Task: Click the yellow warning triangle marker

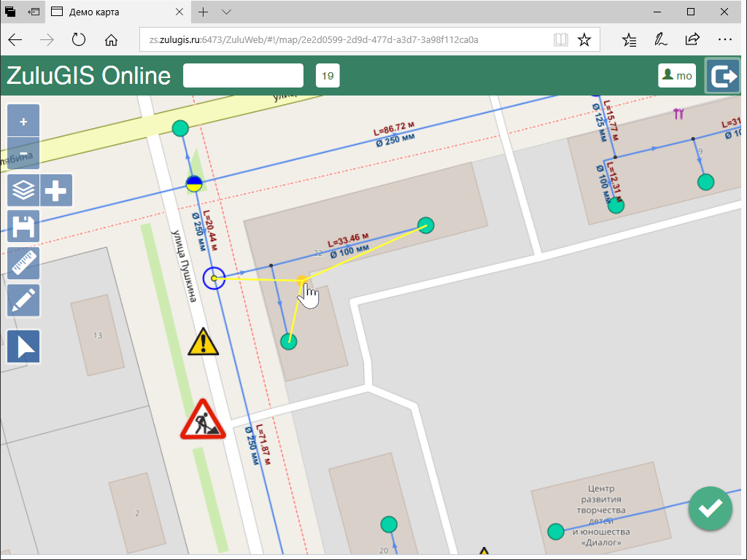Action: click(x=203, y=342)
